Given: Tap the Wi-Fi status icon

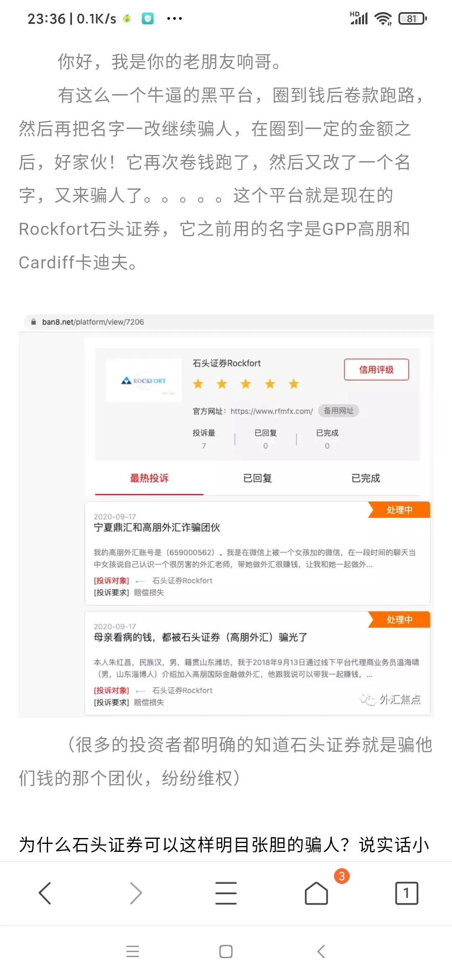Looking at the screenshot, I should click(383, 18).
